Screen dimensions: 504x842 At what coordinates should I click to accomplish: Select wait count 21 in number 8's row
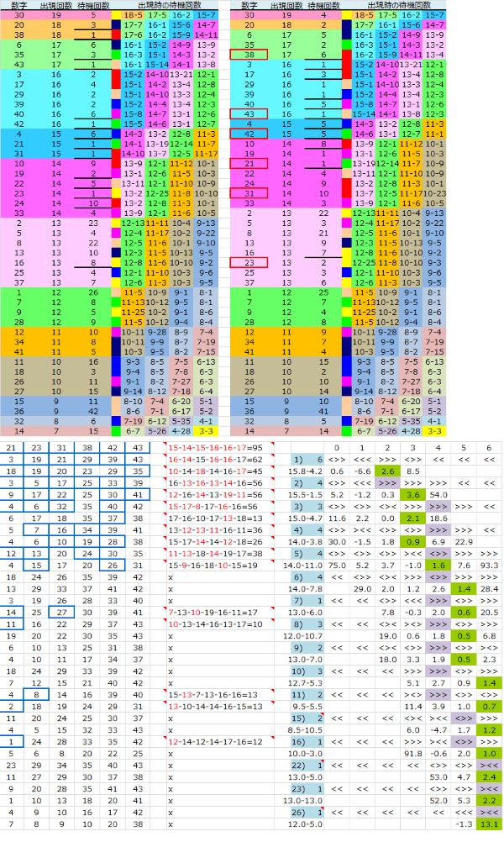pyautogui.click(x=323, y=233)
